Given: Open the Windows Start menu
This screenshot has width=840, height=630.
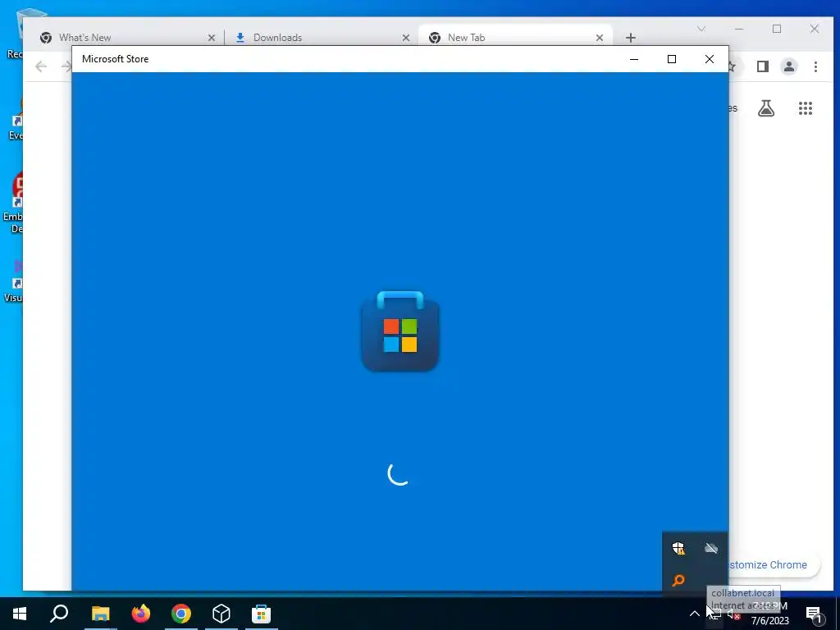Looking at the screenshot, I should (x=20, y=614).
